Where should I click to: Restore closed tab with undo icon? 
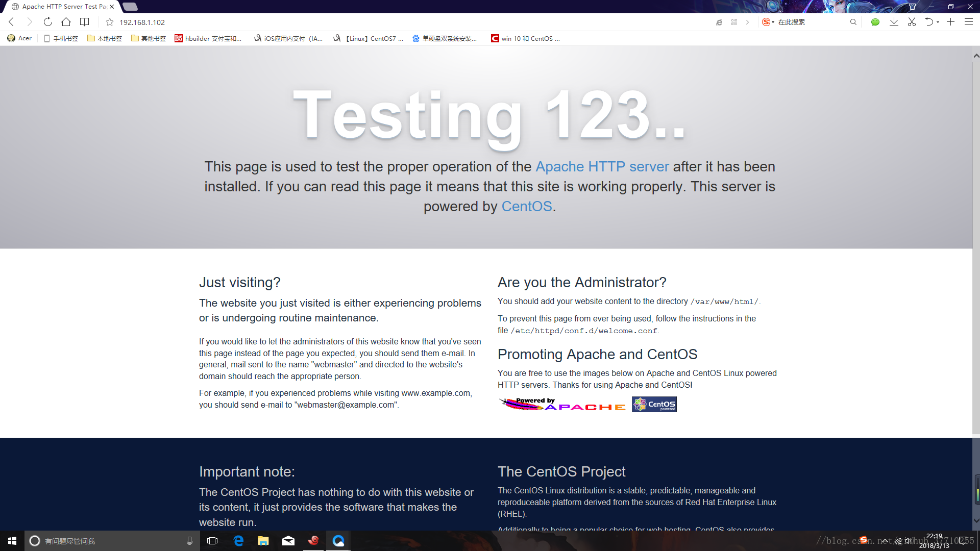[x=929, y=22]
